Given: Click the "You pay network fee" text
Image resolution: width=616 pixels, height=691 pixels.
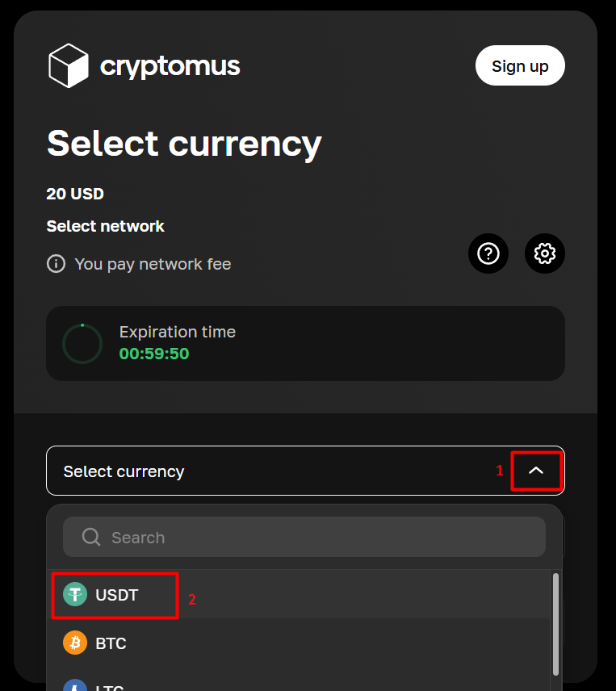Looking at the screenshot, I should click(153, 264).
